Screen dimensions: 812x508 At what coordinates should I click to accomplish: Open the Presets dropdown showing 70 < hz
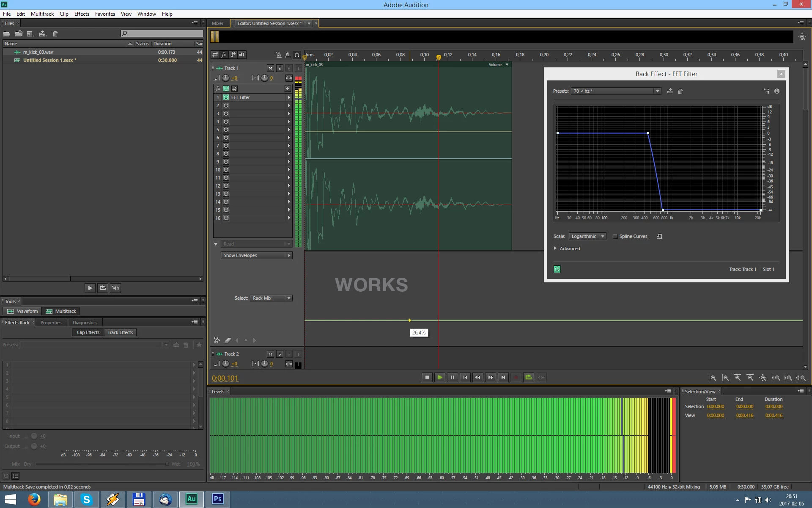click(x=615, y=91)
